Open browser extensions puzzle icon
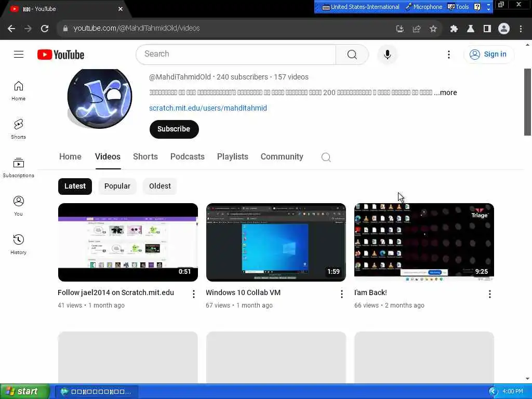The width and height of the screenshot is (532, 399). (x=454, y=29)
